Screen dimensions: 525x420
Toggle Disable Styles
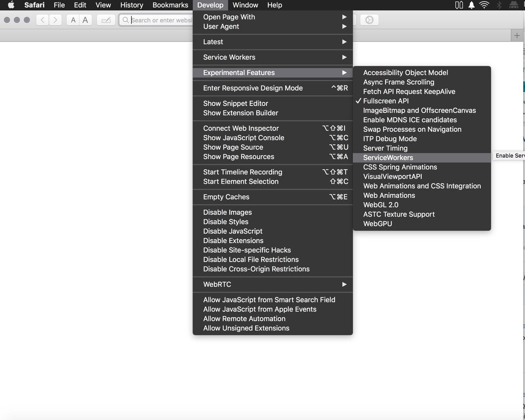[273, 222]
